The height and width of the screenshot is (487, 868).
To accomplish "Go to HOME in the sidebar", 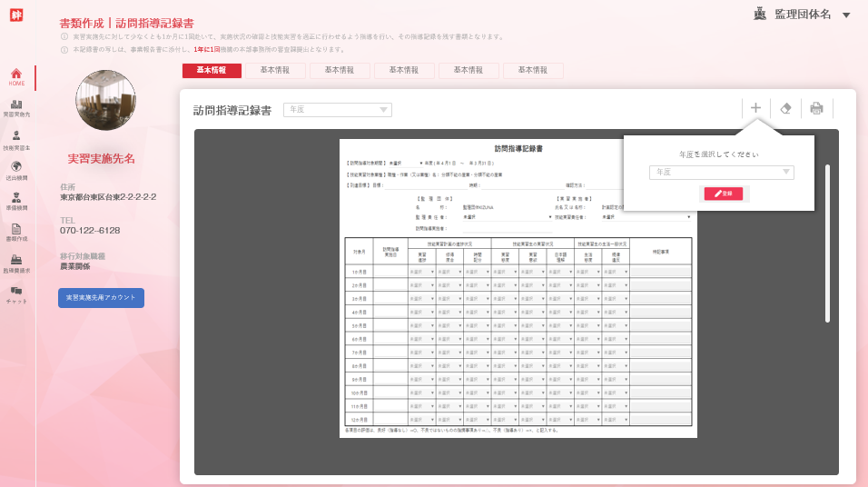I will [x=16, y=76].
